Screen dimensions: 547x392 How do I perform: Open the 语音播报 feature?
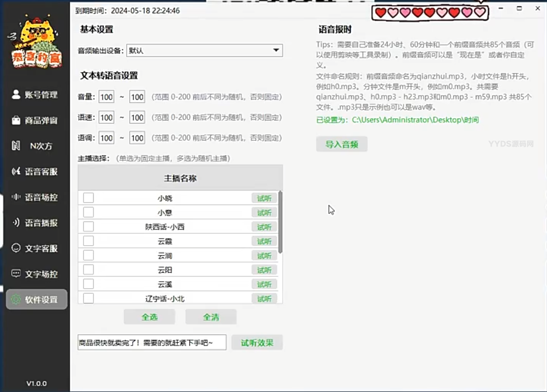(x=36, y=223)
